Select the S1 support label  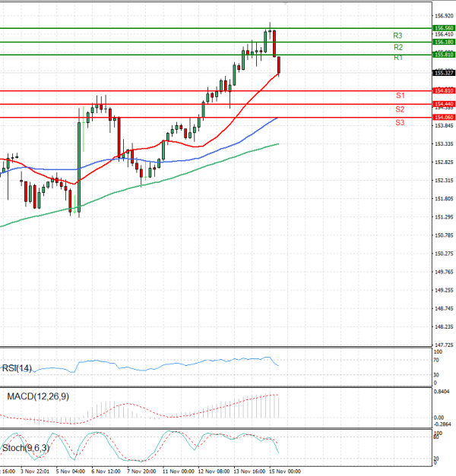400,95
